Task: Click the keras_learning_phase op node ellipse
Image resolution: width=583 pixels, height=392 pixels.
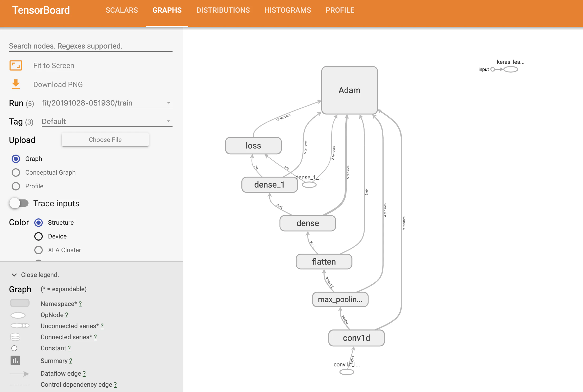Action: (x=511, y=69)
